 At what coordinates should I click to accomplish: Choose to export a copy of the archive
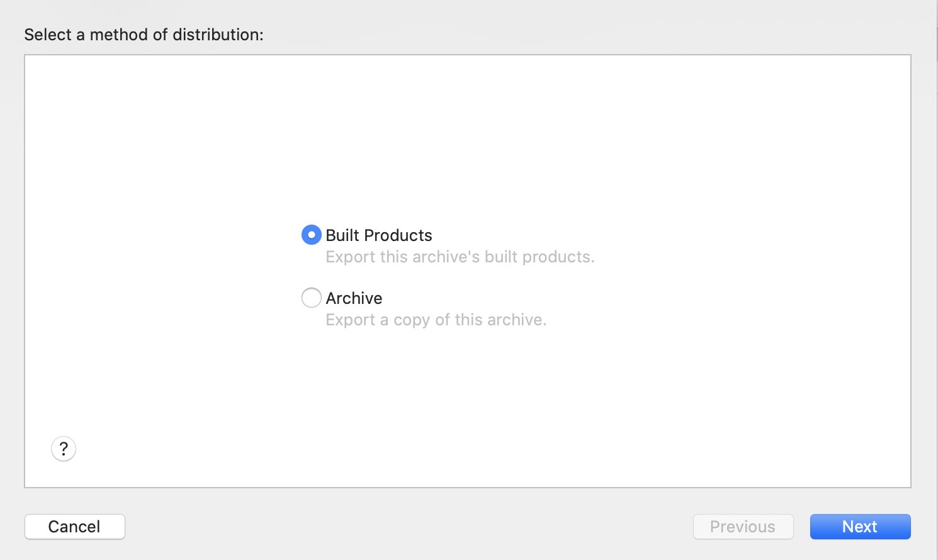[311, 298]
